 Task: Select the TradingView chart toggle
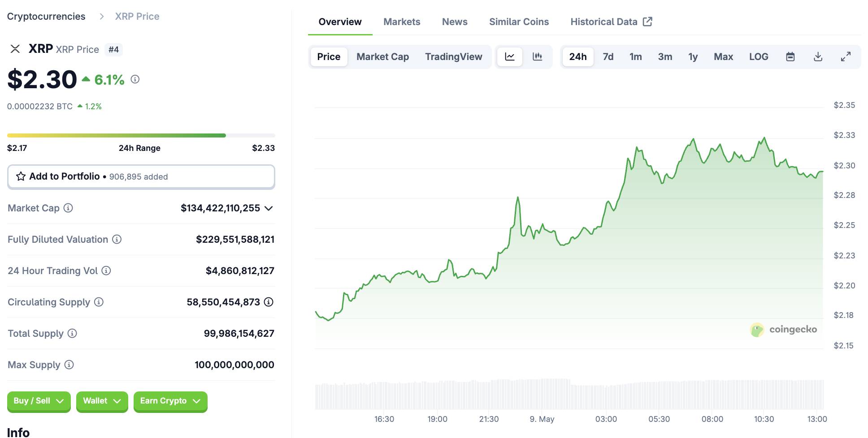tap(453, 57)
